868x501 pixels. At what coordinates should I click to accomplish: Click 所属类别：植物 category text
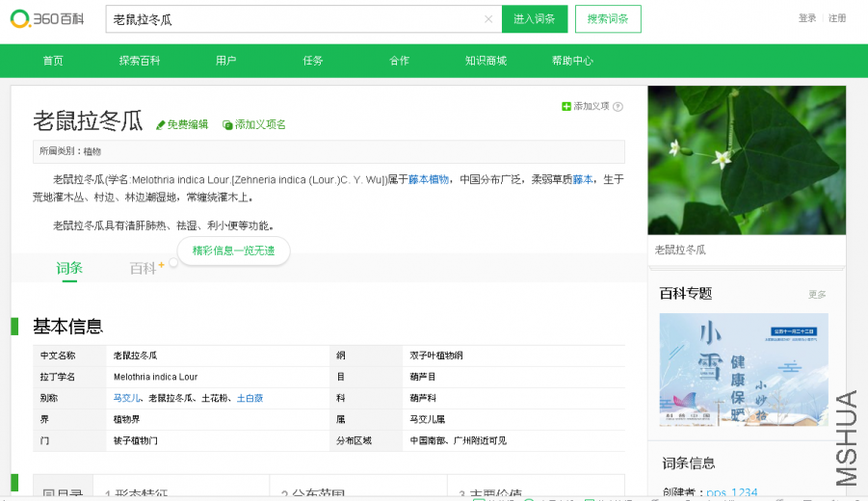[x=69, y=151]
